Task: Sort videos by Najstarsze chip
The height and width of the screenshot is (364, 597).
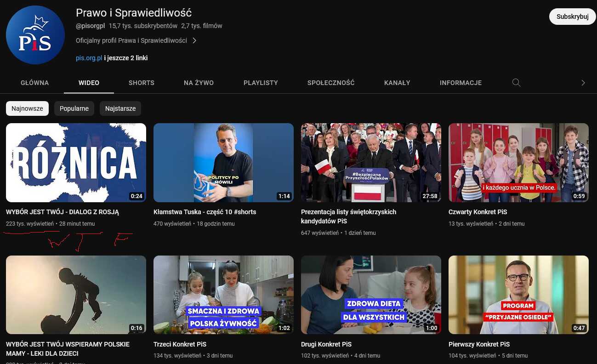Action: (x=120, y=108)
